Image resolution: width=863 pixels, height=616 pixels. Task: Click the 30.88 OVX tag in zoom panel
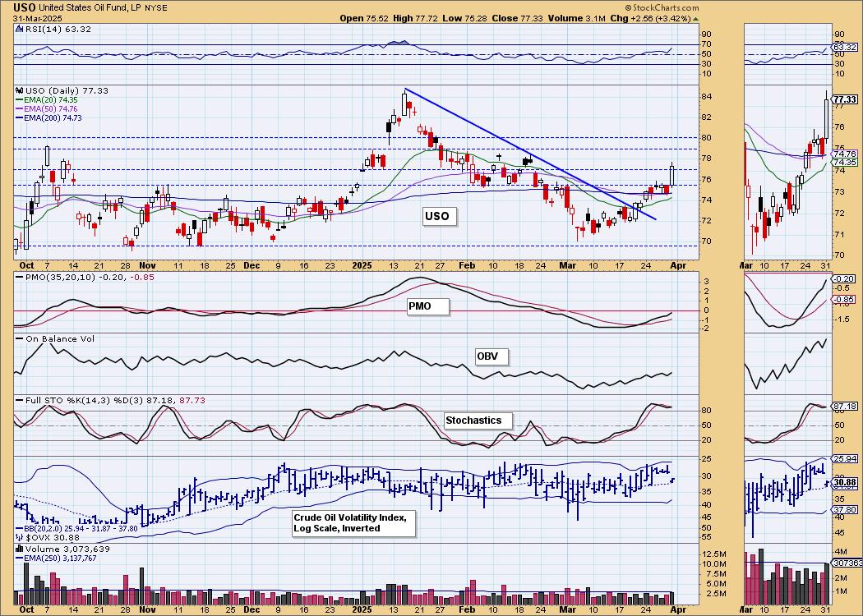(x=845, y=482)
